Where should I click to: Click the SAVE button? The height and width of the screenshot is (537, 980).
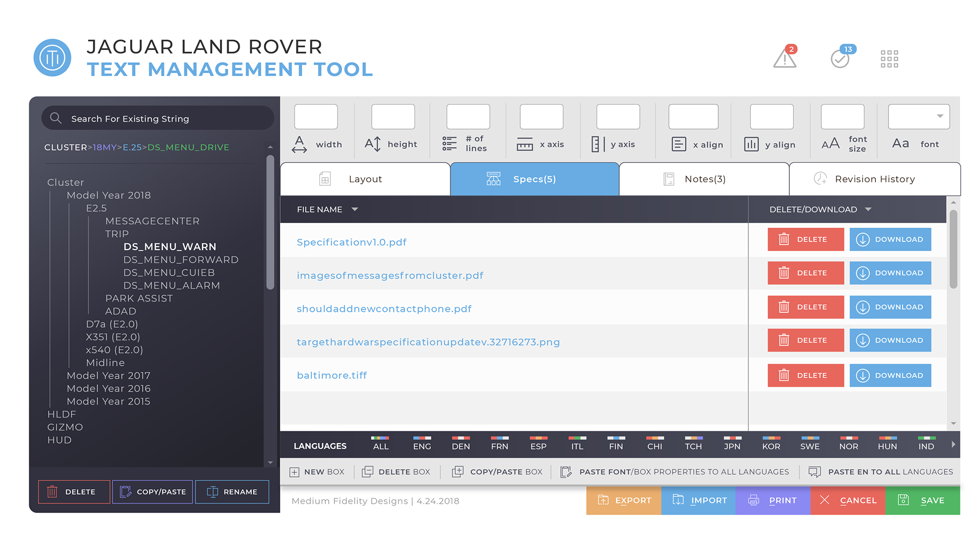tap(923, 500)
